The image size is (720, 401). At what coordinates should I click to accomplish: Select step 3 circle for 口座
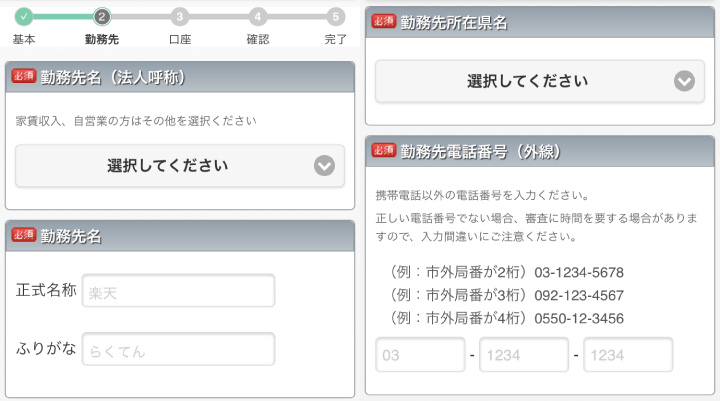pyautogui.click(x=180, y=17)
